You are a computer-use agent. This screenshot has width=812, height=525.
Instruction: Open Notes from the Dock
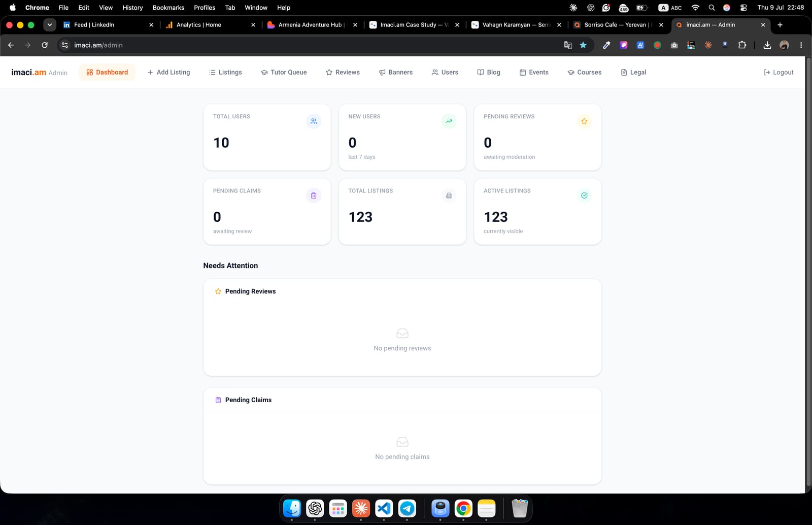[x=486, y=508]
